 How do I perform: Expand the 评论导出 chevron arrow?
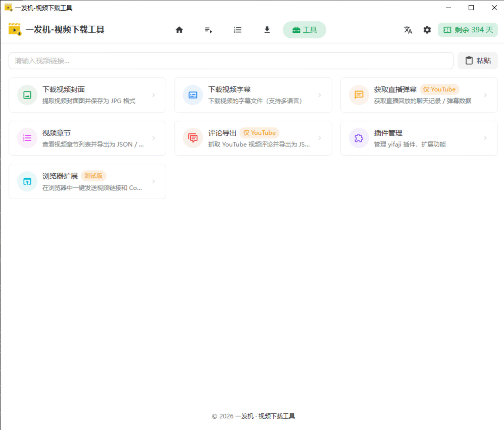pos(320,138)
